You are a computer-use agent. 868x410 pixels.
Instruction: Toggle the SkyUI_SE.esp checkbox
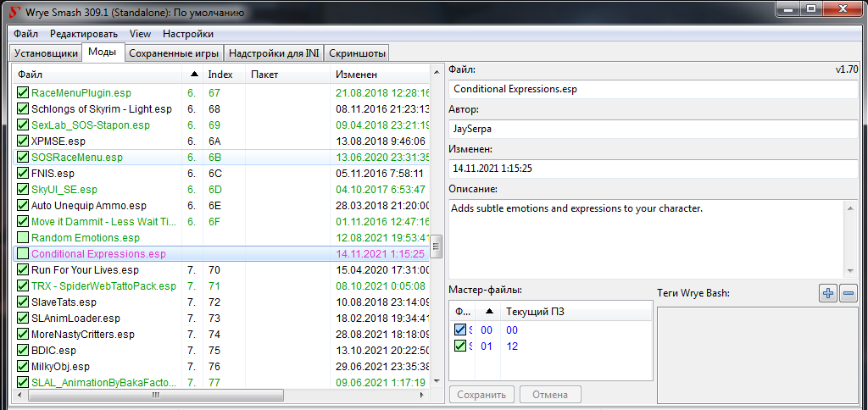(x=23, y=190)
